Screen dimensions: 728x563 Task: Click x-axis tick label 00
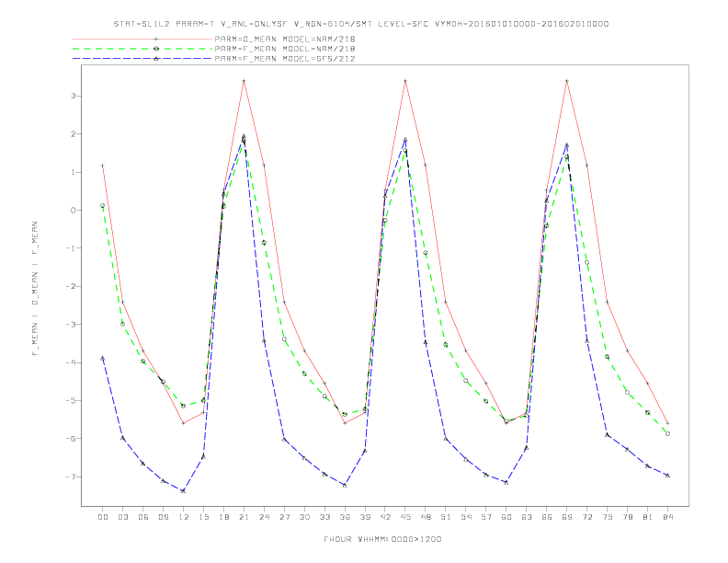click(x=103, y=517)
